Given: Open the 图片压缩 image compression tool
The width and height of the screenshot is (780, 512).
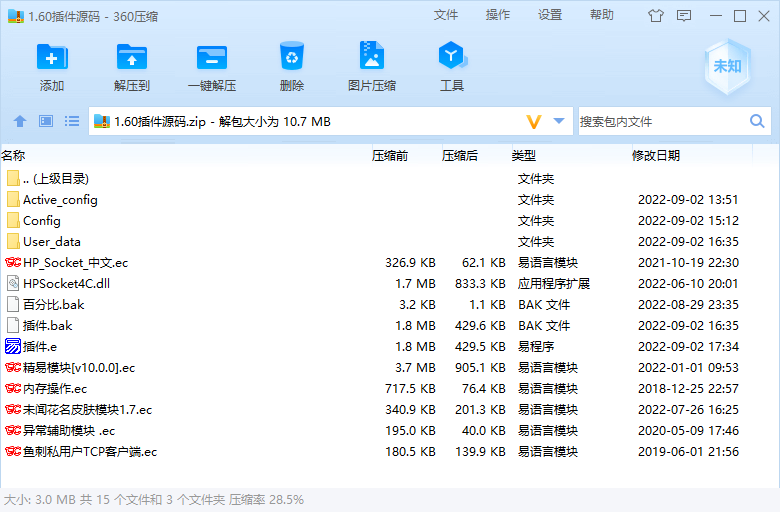Looking at the screenshot, I should tap(371, 58).
